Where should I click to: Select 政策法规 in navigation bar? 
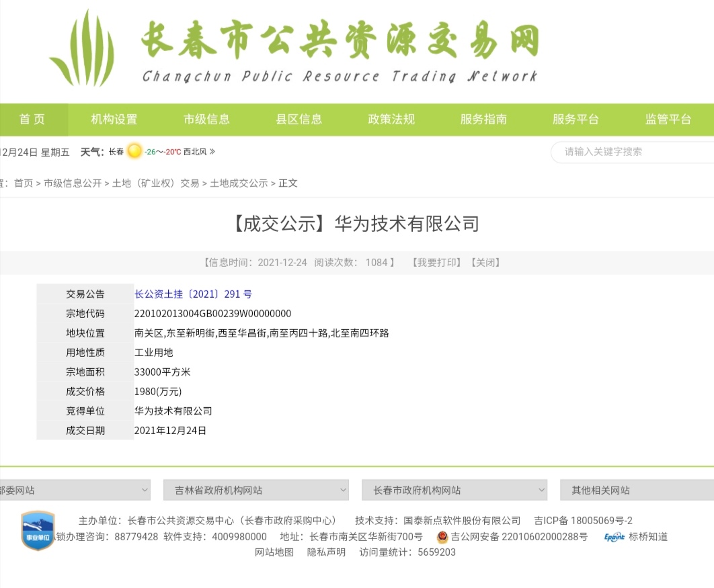pos(391,120)
